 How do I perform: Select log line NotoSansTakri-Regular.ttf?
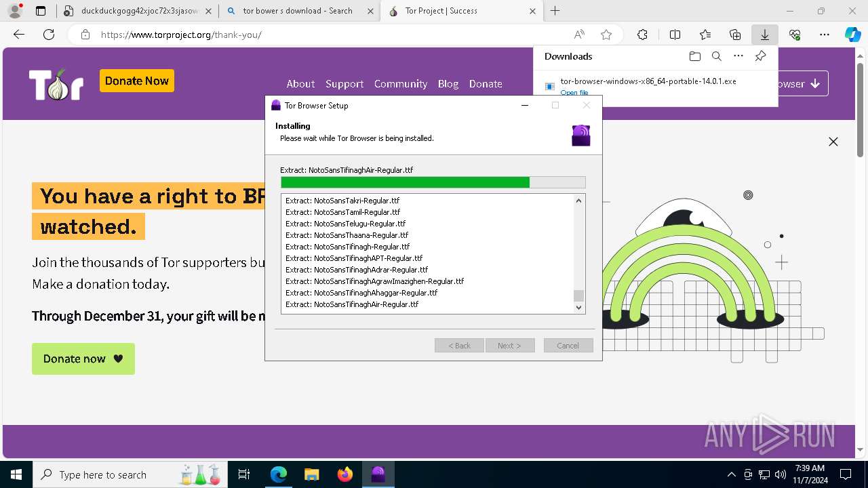point(342,201)
